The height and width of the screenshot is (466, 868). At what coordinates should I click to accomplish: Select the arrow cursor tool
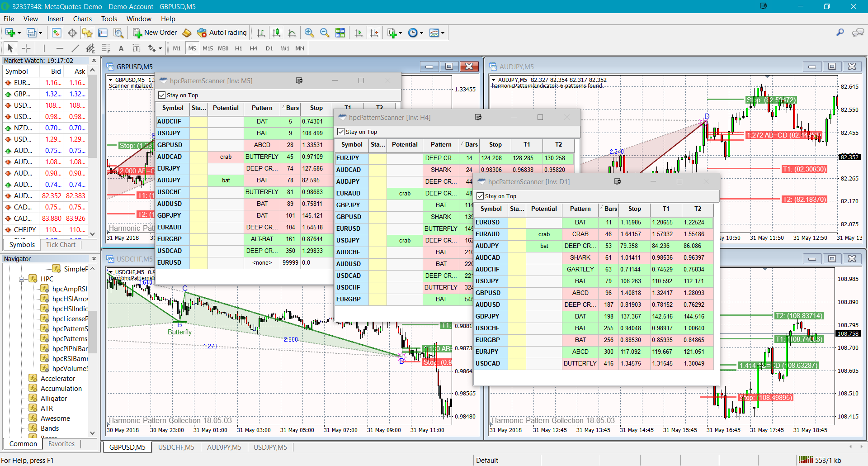[10, 48]
